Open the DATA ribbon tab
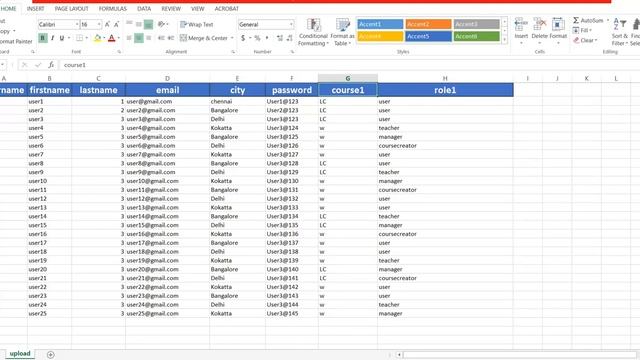Image resolution: width=640 pixels, height=360 pixels. click(x=144, y=9)
